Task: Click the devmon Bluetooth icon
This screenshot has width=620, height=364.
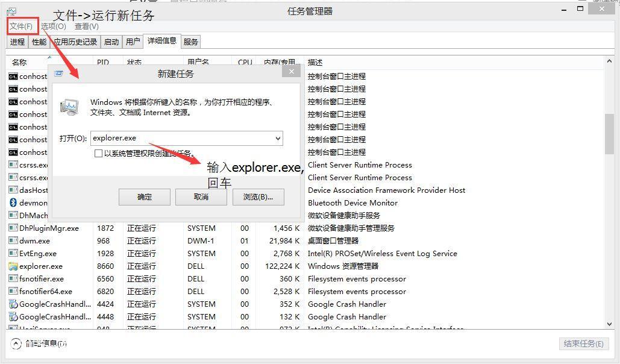Action: coord(13,202)
